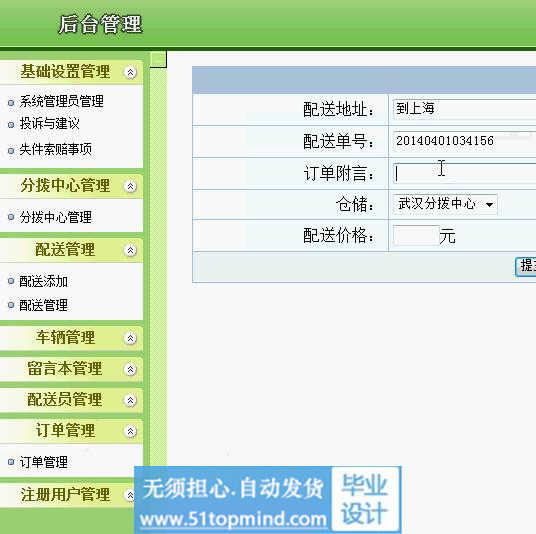Click the 提交 submit button
Screen dimensions: 536x534
pos(526,266)
